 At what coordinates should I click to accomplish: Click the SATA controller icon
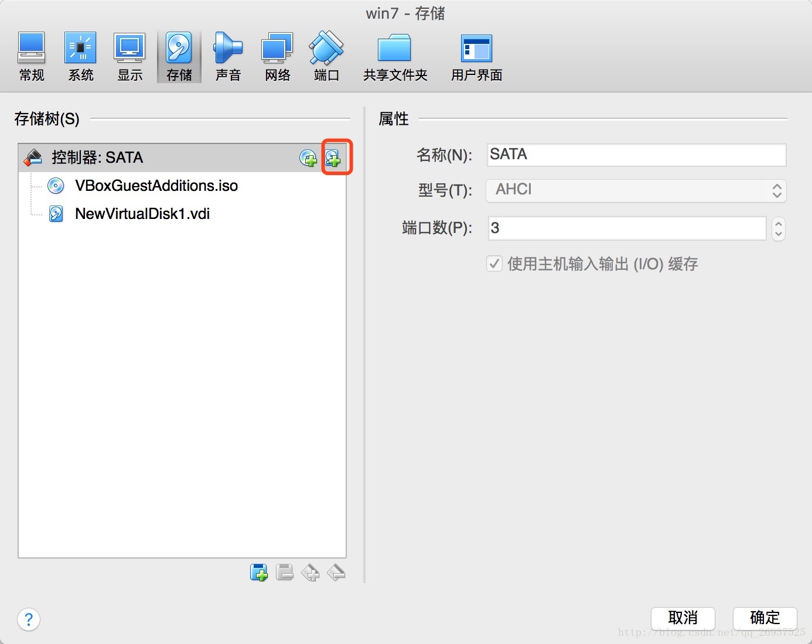tap(33, 157)
